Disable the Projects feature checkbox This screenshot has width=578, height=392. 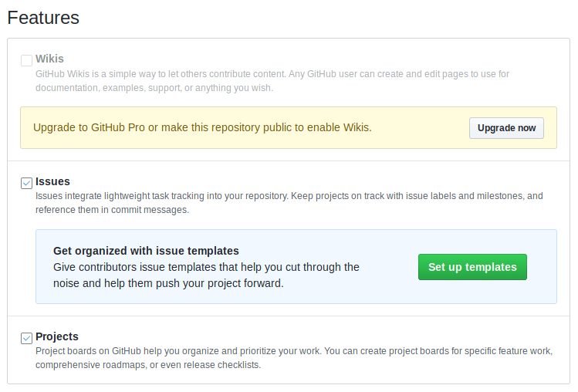26,338
